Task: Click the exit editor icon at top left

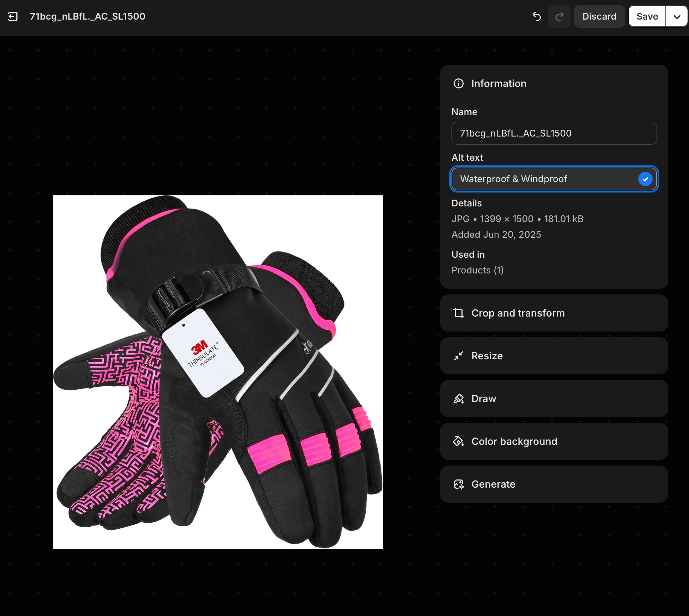Action: pos(13,16)
